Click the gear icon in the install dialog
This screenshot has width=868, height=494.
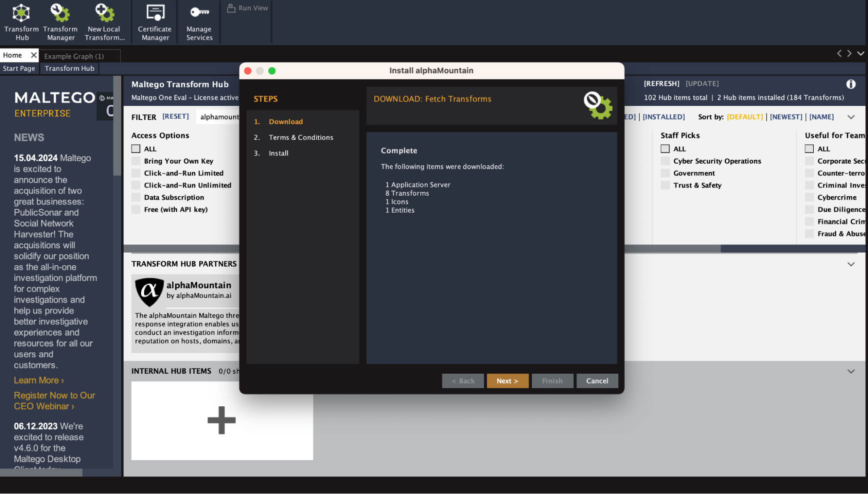click(x=598, y=105)
